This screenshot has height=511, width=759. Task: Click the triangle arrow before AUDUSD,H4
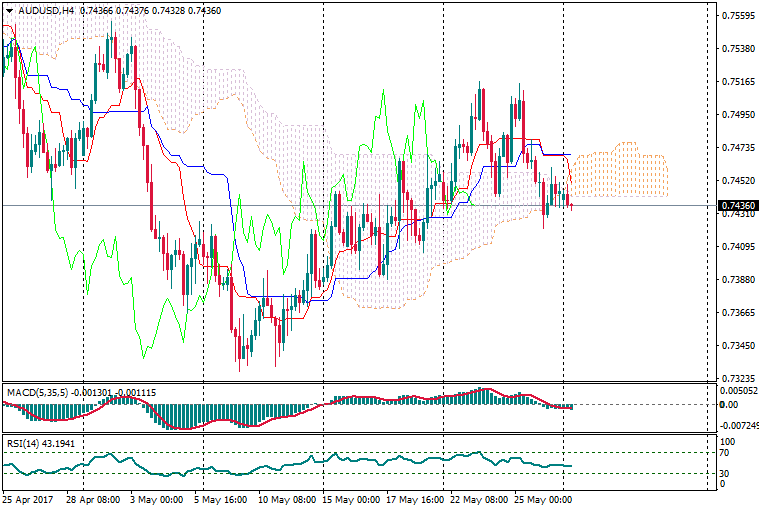9,10
